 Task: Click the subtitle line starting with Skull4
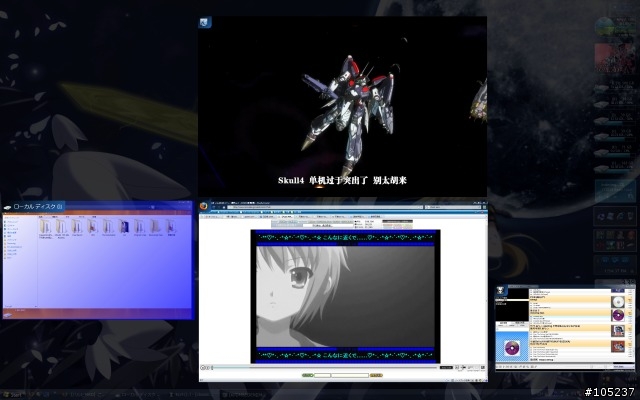342,180
